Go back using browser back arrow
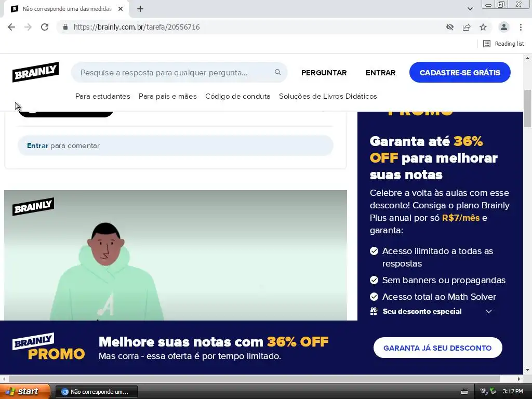This screenshot has width=532, height=399. (x=11, y=27)
